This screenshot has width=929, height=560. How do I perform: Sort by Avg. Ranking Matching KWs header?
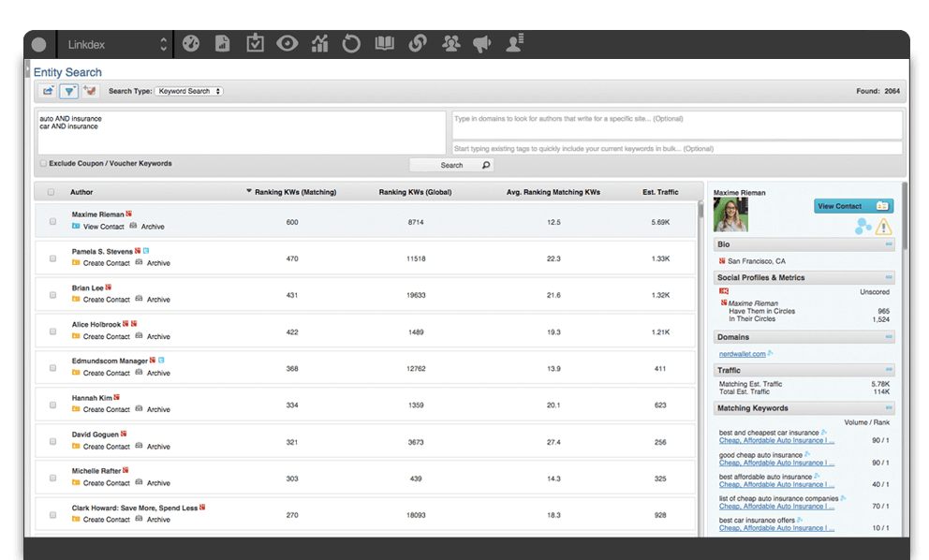(553, 192)
